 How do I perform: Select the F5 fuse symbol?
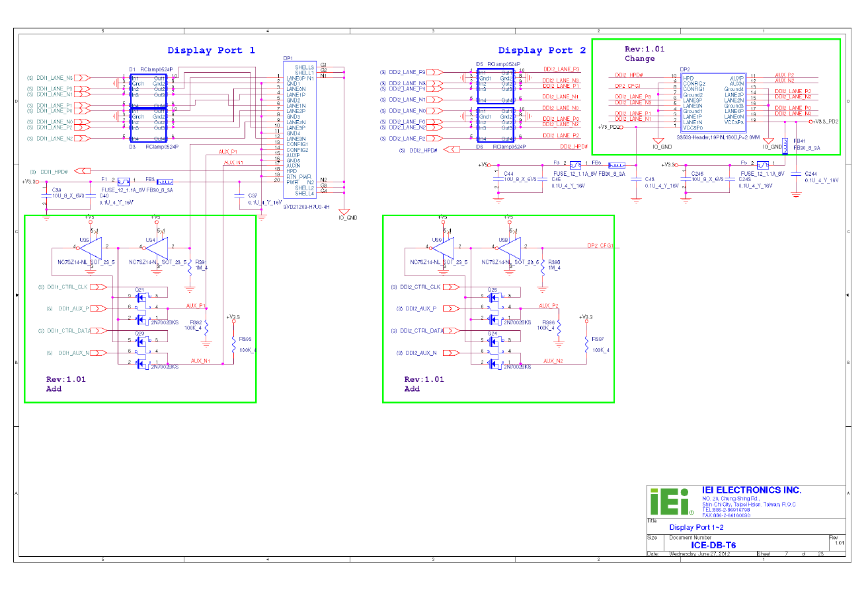point(763,165)
